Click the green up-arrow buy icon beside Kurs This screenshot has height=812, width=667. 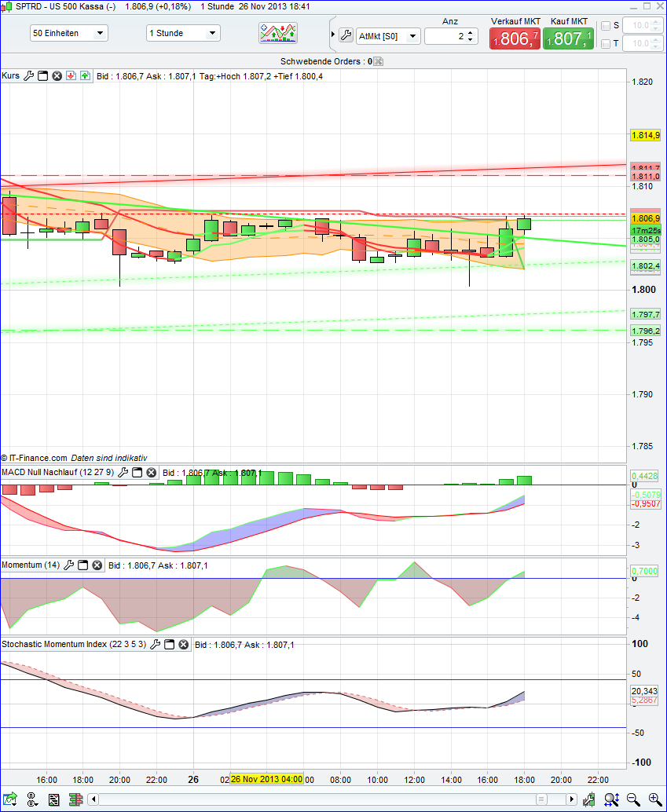tap(84, 75)
